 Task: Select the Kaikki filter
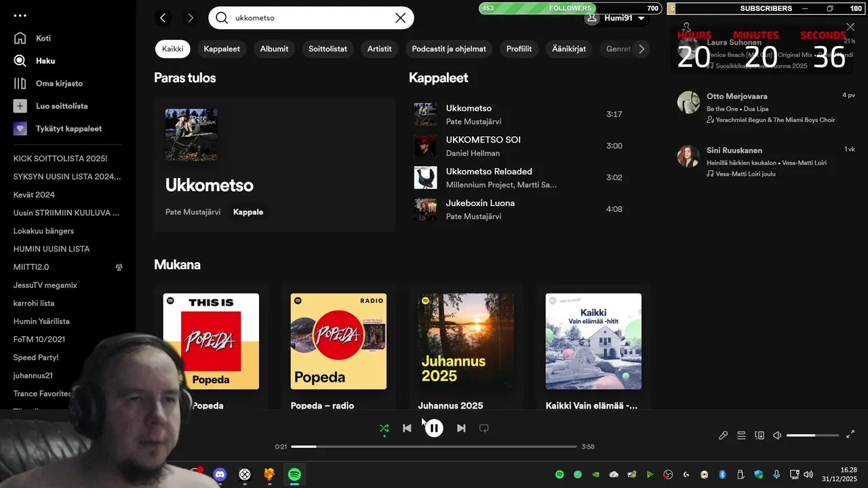[x=172, y=49]
